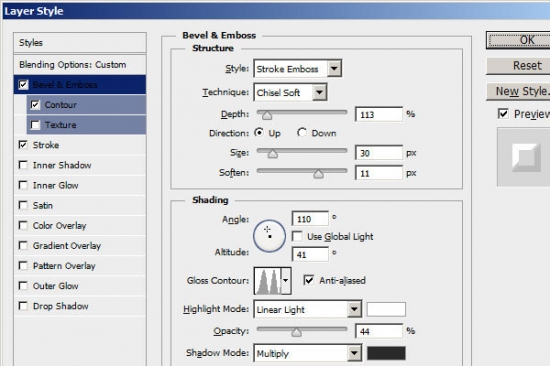
Task: Check Use Global Light
Action: coord(297,236)
